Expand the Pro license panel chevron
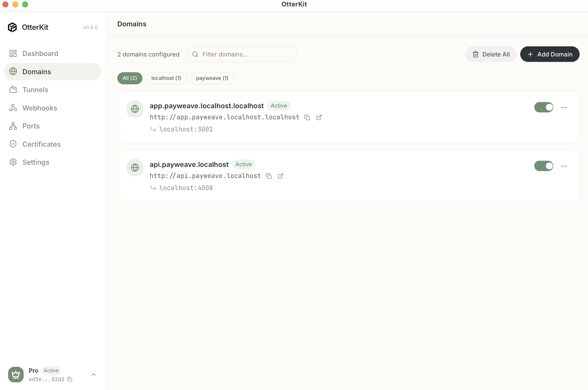This screenshot has width=588, height=390. click(93, 374)
